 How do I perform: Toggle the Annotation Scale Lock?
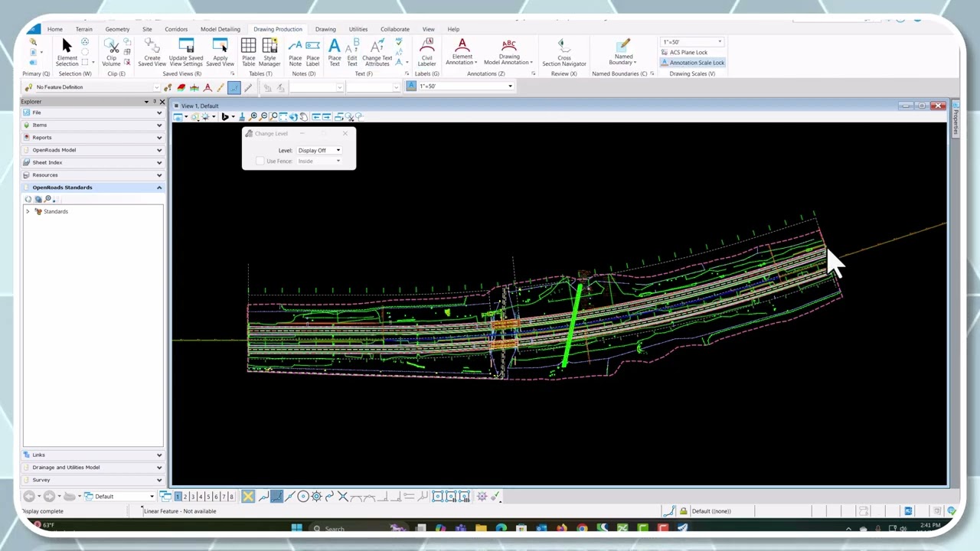(x=692, y=63)
